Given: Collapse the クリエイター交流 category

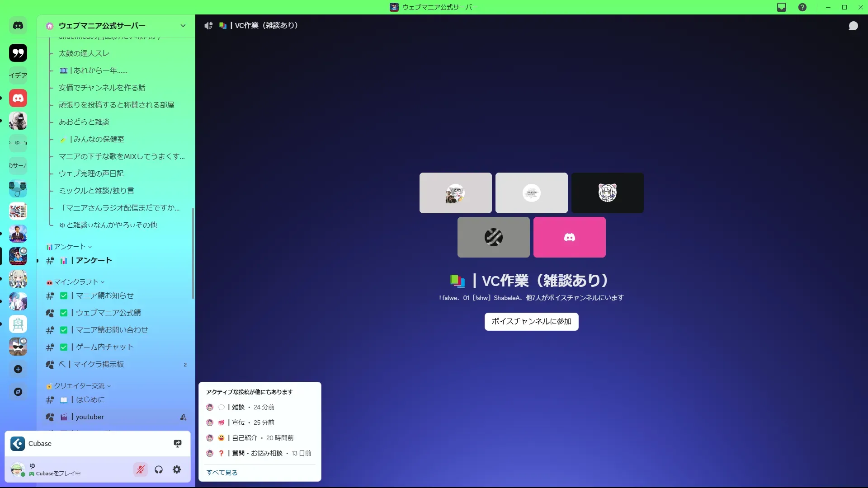Looking at the screenshot, I should coord(79,386).
